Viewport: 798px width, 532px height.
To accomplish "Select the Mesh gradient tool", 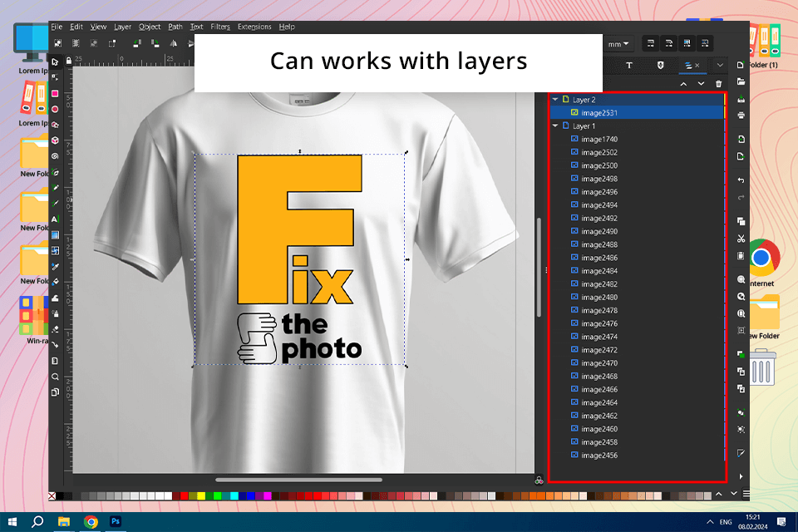I will pos(55,250).
